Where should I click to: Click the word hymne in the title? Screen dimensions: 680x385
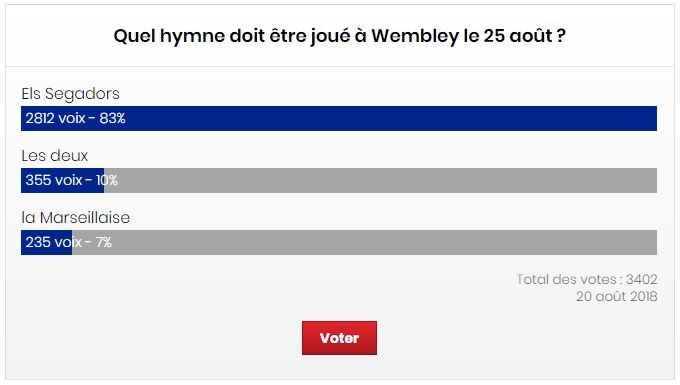coord(192,36)
